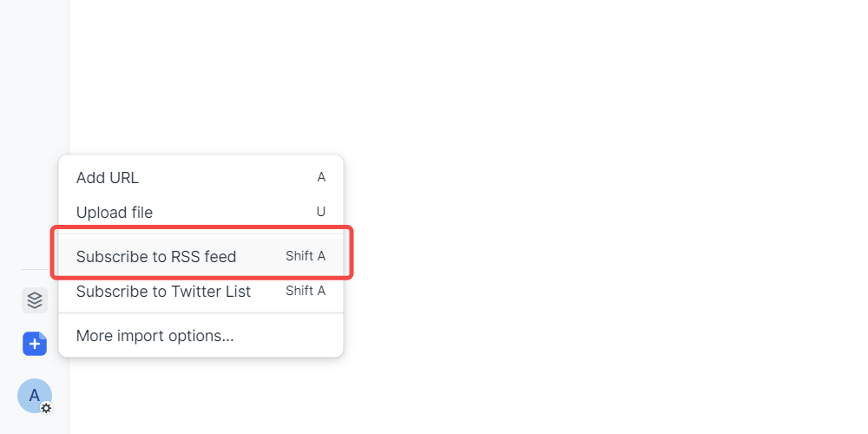Open the account avatar labeled A
The width and height of the screenshot is (868, 434).
pos(33,395)
